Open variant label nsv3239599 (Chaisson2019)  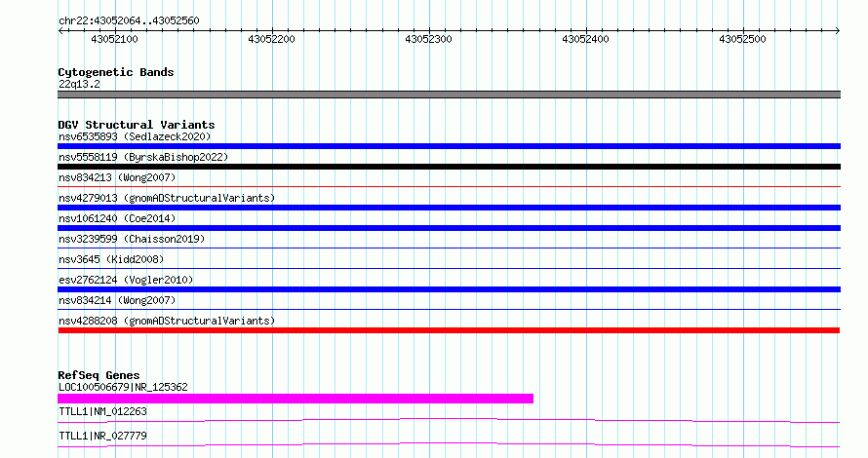132,239
